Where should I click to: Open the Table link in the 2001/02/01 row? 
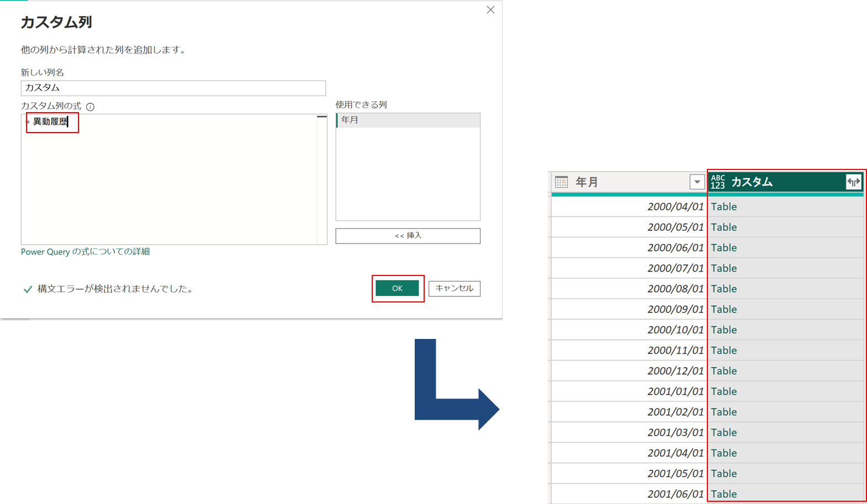click(x=723, y=412)
